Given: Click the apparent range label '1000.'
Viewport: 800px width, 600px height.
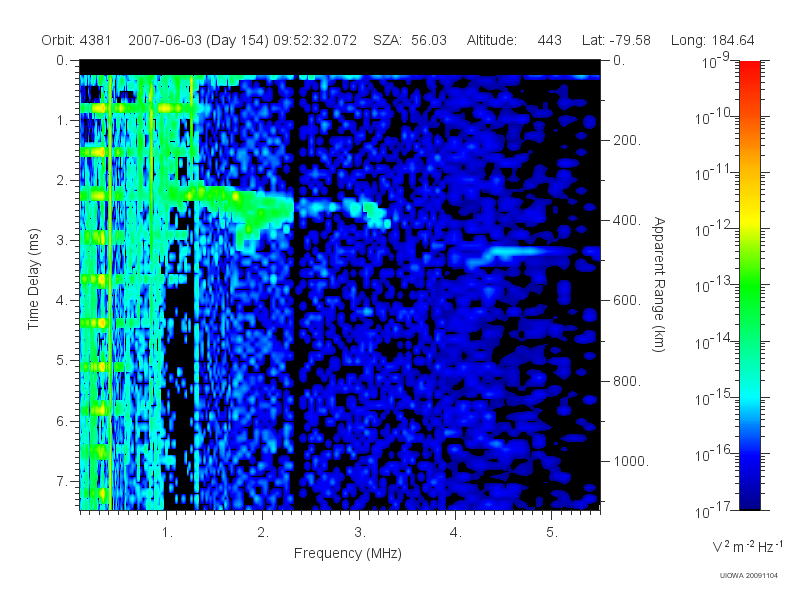Looking at the screenshot, I should click(x=631, y=461).
